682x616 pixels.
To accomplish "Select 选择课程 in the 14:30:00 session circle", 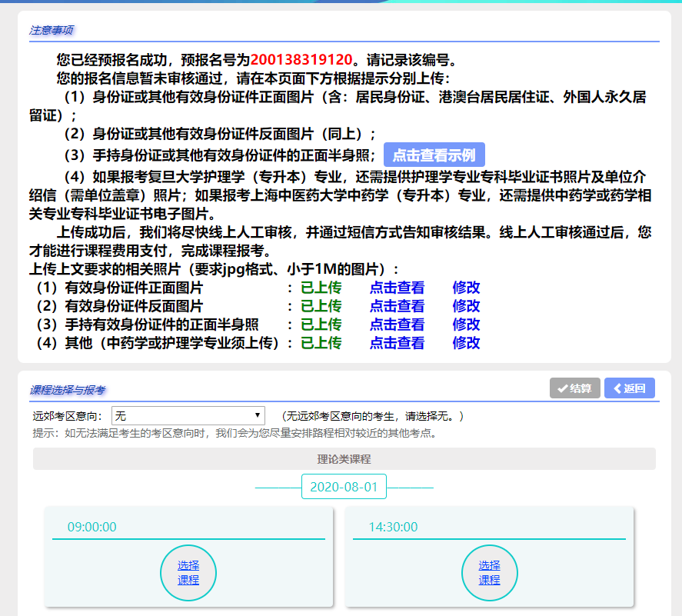I will point(489,572).
